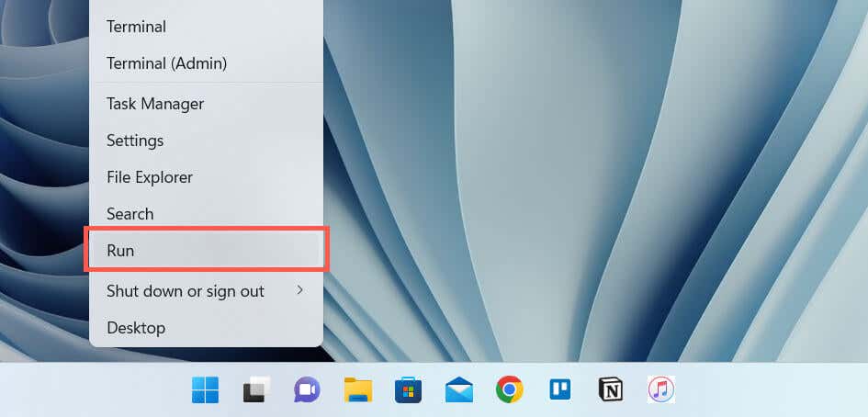Open File Explorer folder icon on taskbar
This screenshot has width=868, height=417.
pos(357,389)
